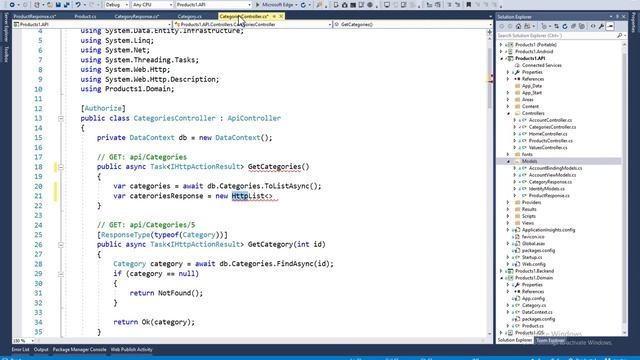The image size is (640, 360).
Task: Click the Navigate Backward icon in the top toolbar
Action: [13, 5]
